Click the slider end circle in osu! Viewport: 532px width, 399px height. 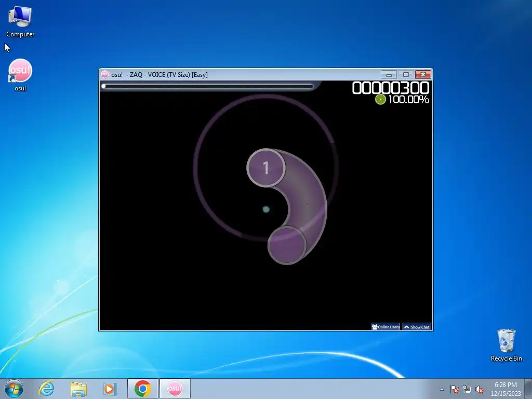(287, 245)
